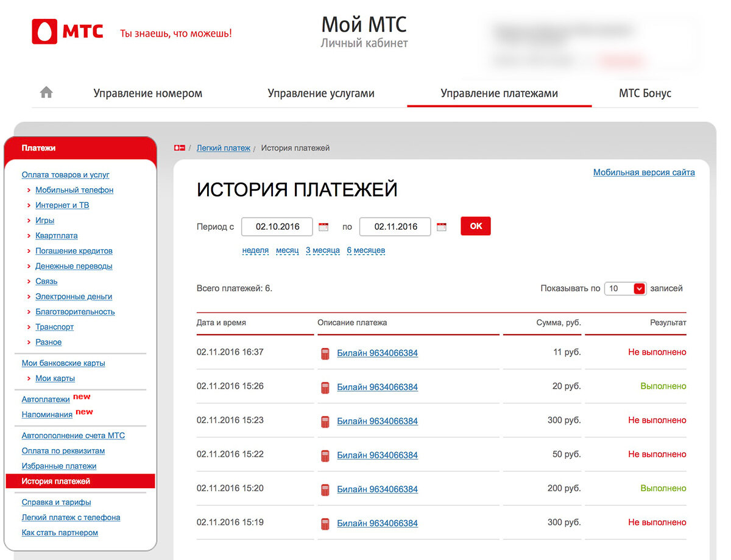731x560 pixels.
Task: Open the Напоминания link
Action: click(47, 415)
